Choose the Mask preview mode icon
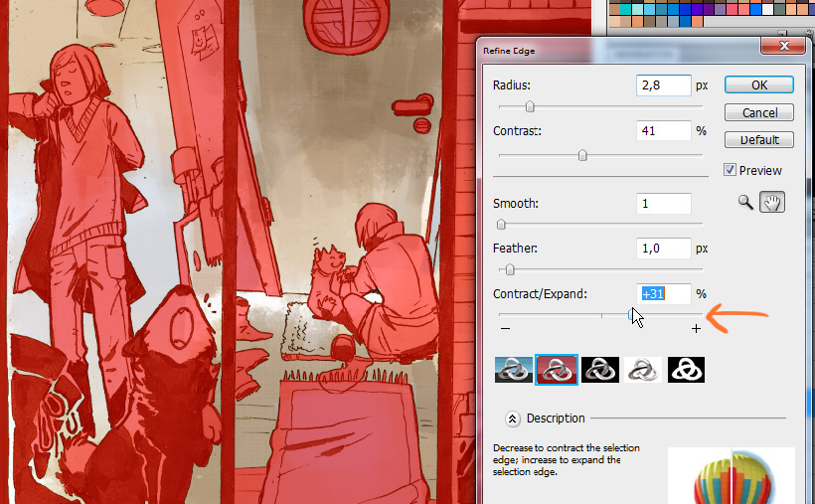Viewport: 815px width, 504px height. 686,370
